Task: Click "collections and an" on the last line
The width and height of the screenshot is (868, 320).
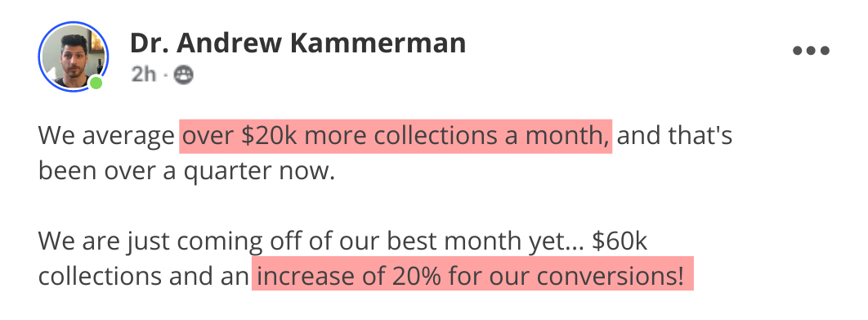Action: point(143,276)
